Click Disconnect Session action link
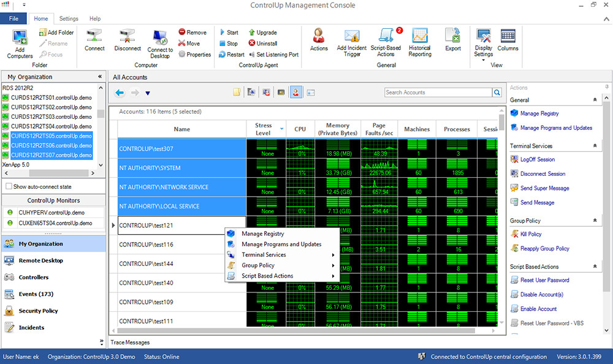 pyautogui.click(x=543, y=173)
